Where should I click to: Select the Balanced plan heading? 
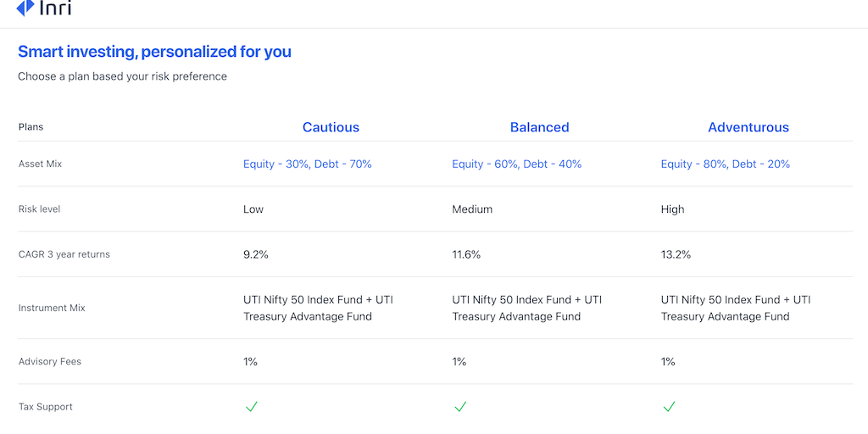[539, 127]
